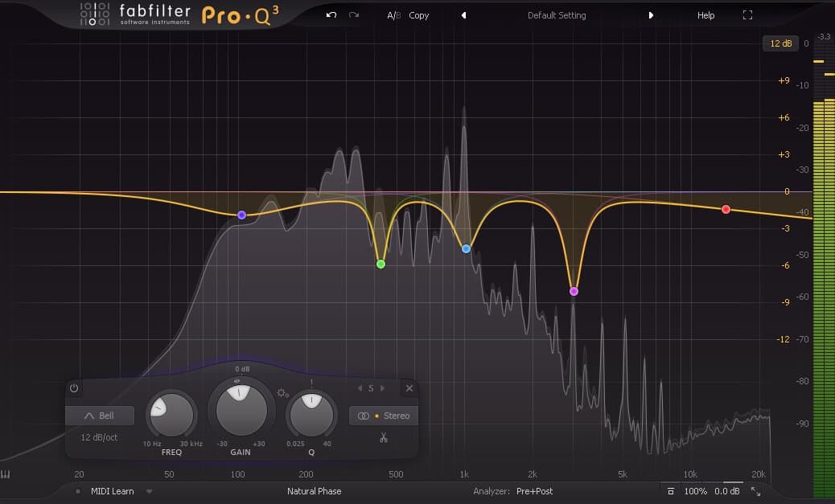835x504 pixels.
Task: Enter full screen mode icon
Action: click(747, 15)
